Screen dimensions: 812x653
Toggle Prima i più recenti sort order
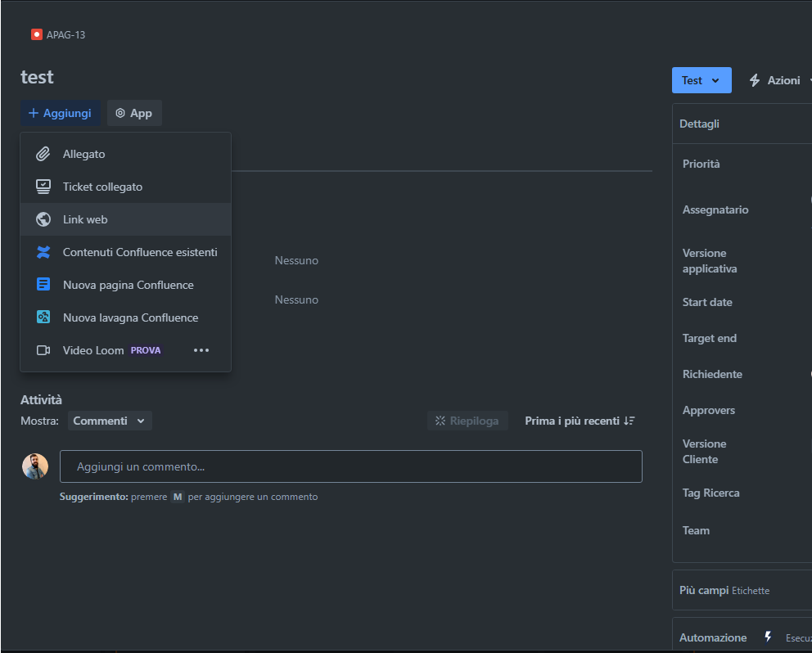point(580,421)
